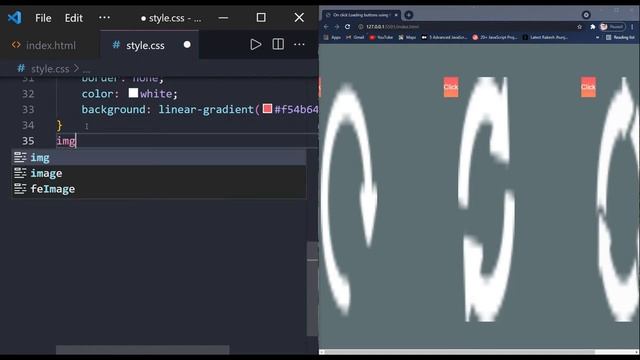Open the File menu
The height and width of the screenshot is (360, 640).
[43, 18]
